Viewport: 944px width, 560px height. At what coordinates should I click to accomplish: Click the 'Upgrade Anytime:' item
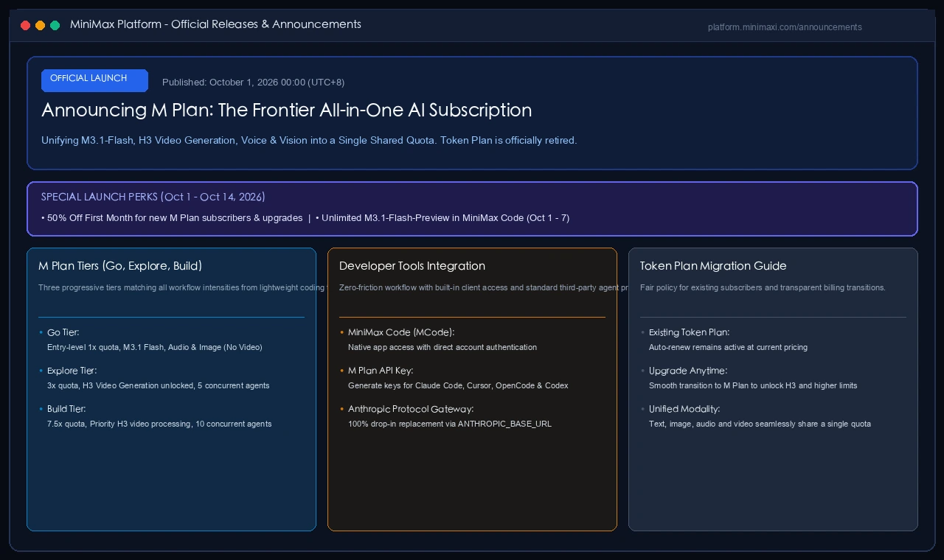(687, 371)
